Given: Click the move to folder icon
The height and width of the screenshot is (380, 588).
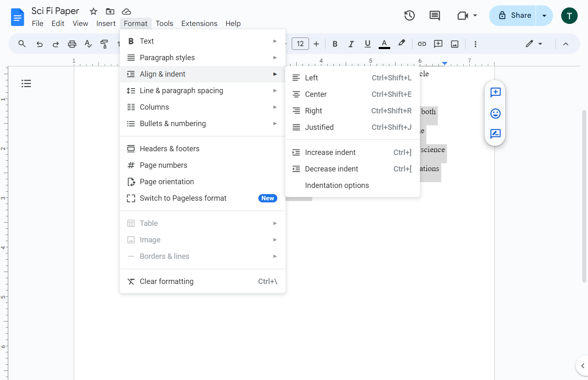Looking at the screenshot, I should click(110, 12).
